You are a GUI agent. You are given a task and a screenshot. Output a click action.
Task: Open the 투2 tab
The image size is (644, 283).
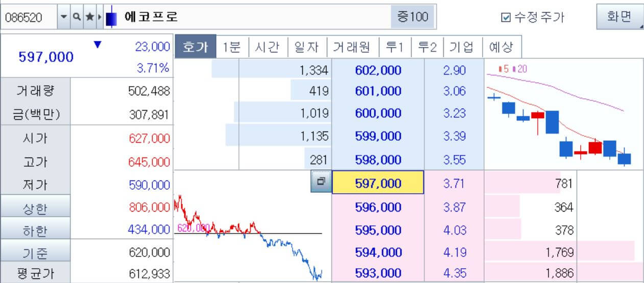coord(427,47)
